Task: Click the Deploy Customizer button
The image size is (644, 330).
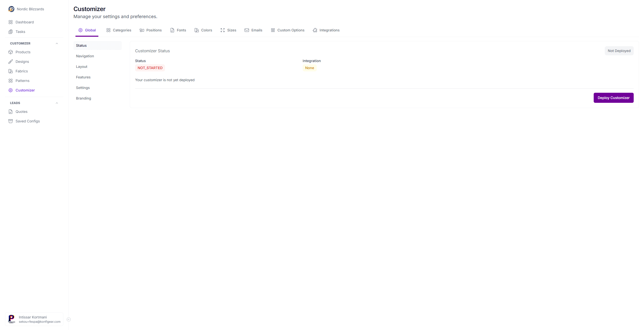Action: click(614, 98)
